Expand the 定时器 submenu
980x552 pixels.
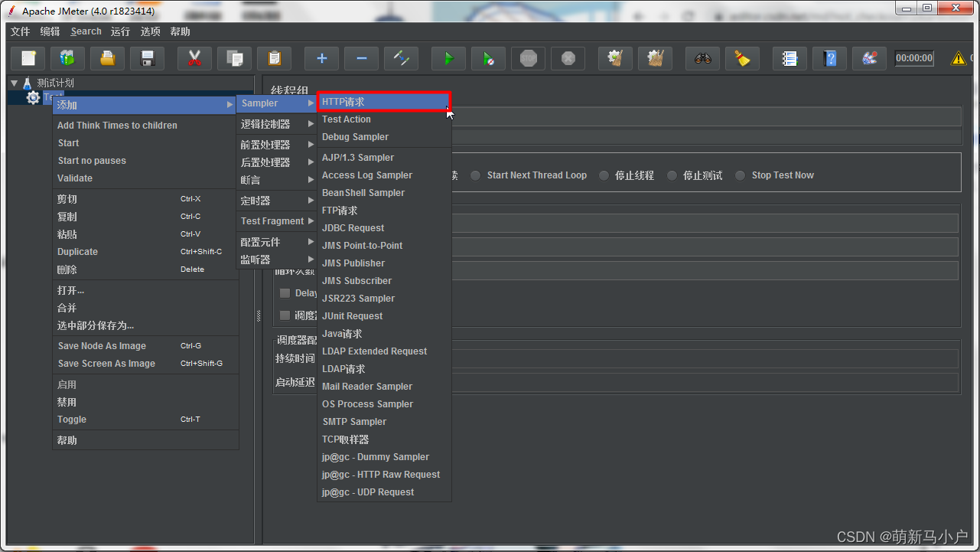pyautogui.click(x=277, y=201)
